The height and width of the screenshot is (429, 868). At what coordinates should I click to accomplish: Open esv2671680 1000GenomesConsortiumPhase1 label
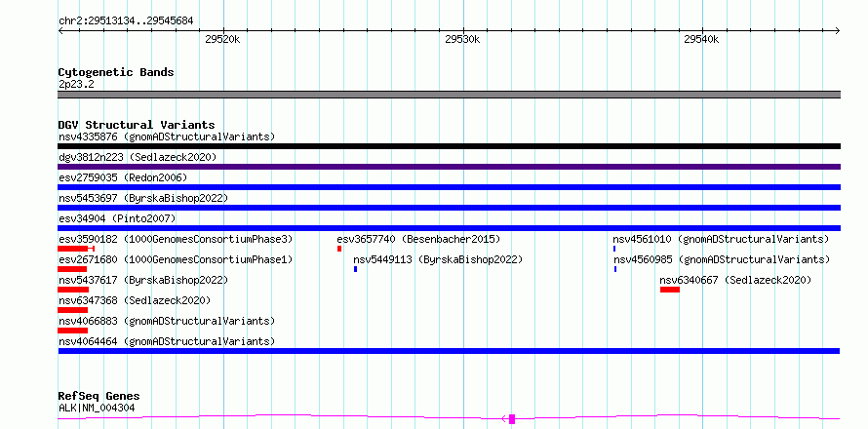tap(176, 259)
